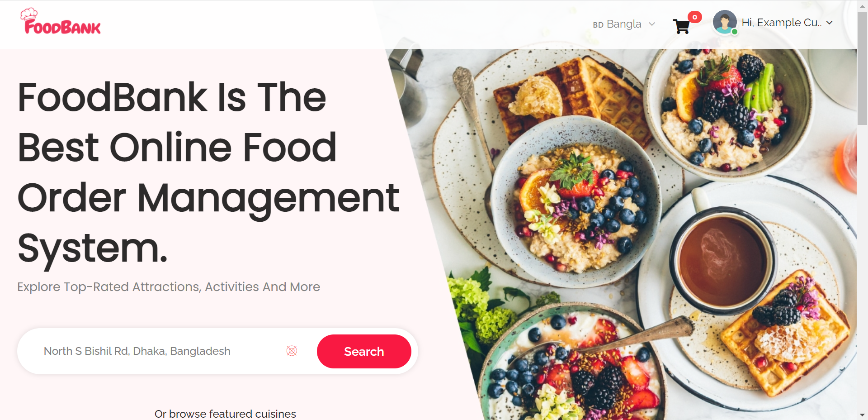This screenshot has height=420, width=868.
Task: Click the FoodBank logo
Action: tap(61, 22)
